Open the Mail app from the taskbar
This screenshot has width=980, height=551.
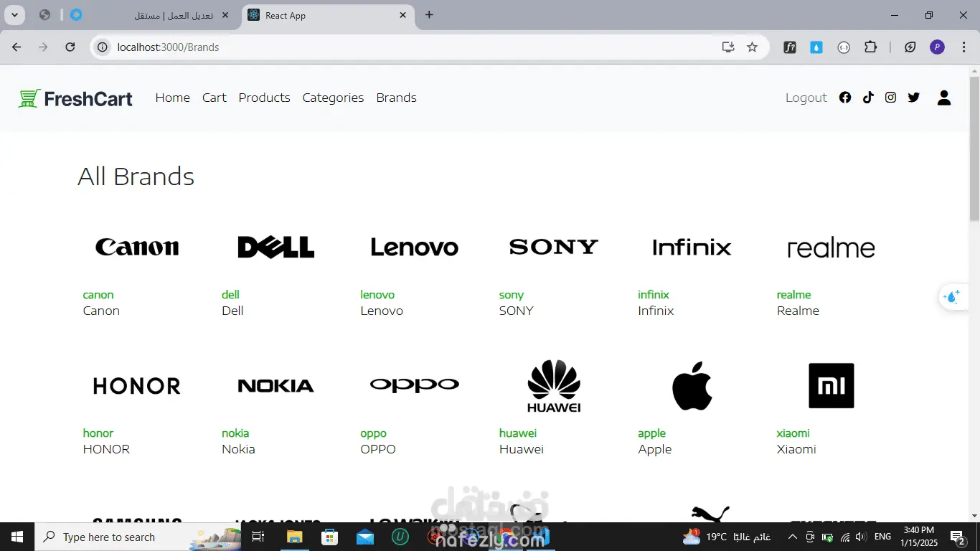click(364, 537)
